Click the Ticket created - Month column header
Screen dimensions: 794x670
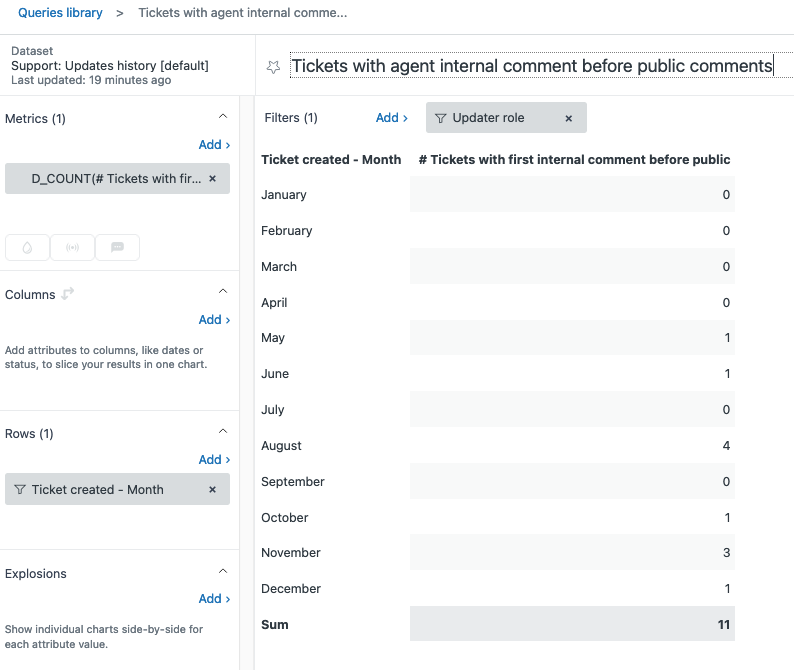point(331,160)
